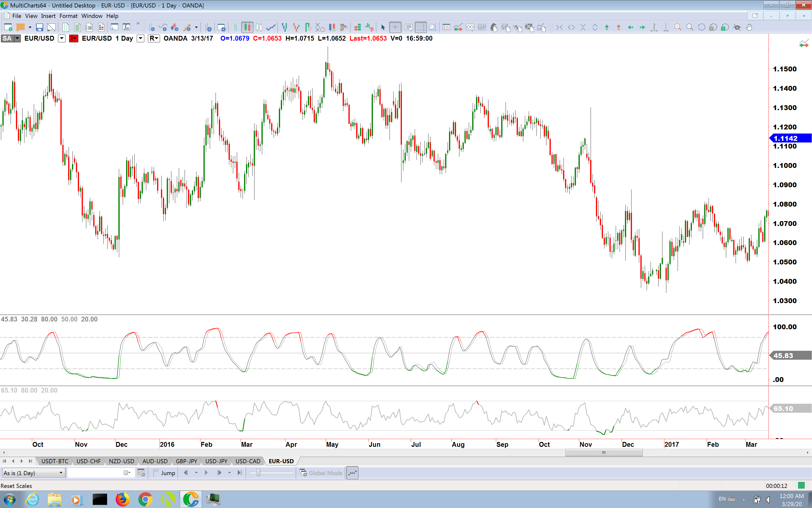
Task: Toggle the tracking line cursor button
Action: point(420,27)
